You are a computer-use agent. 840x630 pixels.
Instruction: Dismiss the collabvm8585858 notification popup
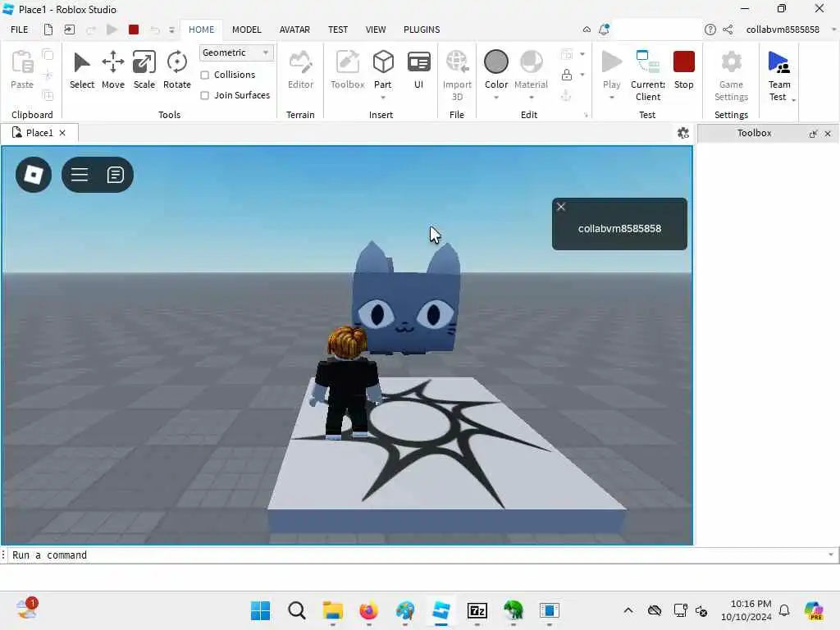561,207
